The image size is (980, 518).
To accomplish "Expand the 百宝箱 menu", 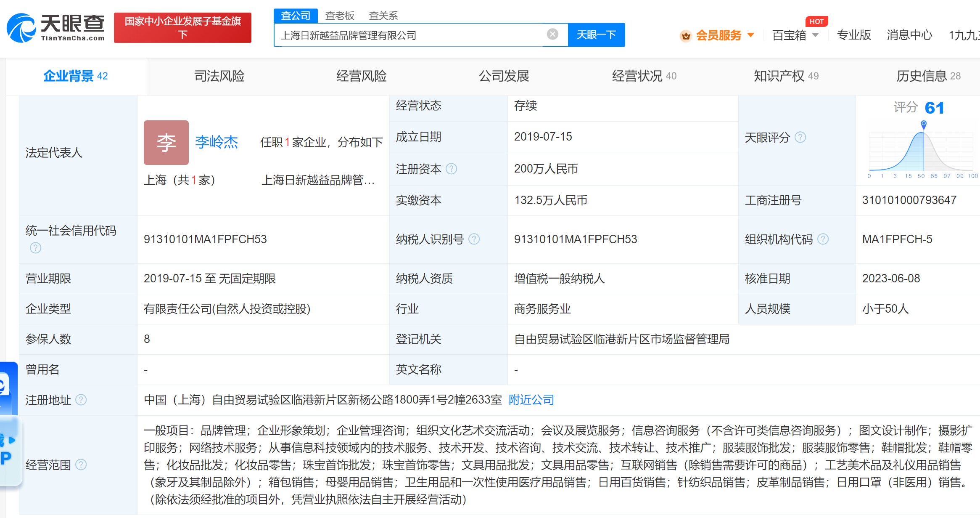I will [795, 35].
